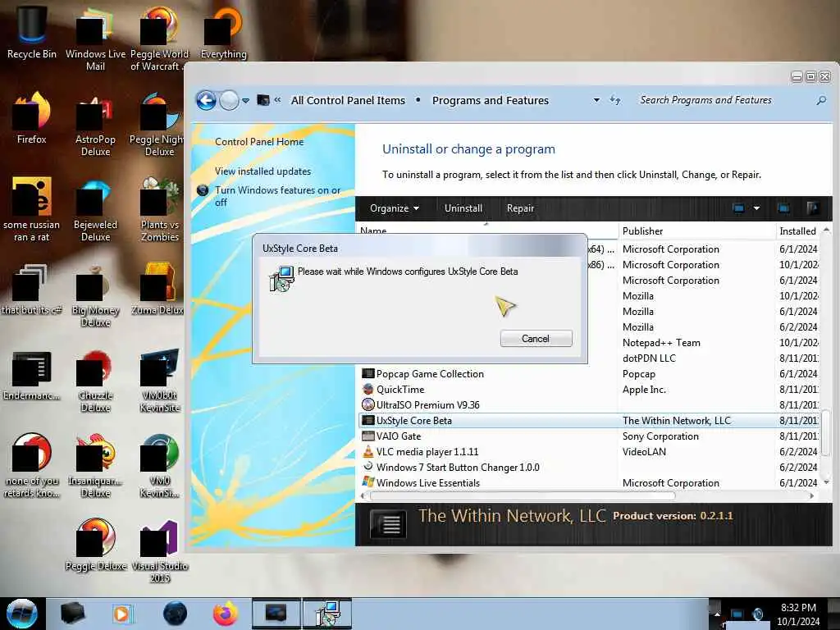Open the change view dropdown arrow
Viewport: 840px width, 630px height.
(756, 208)
